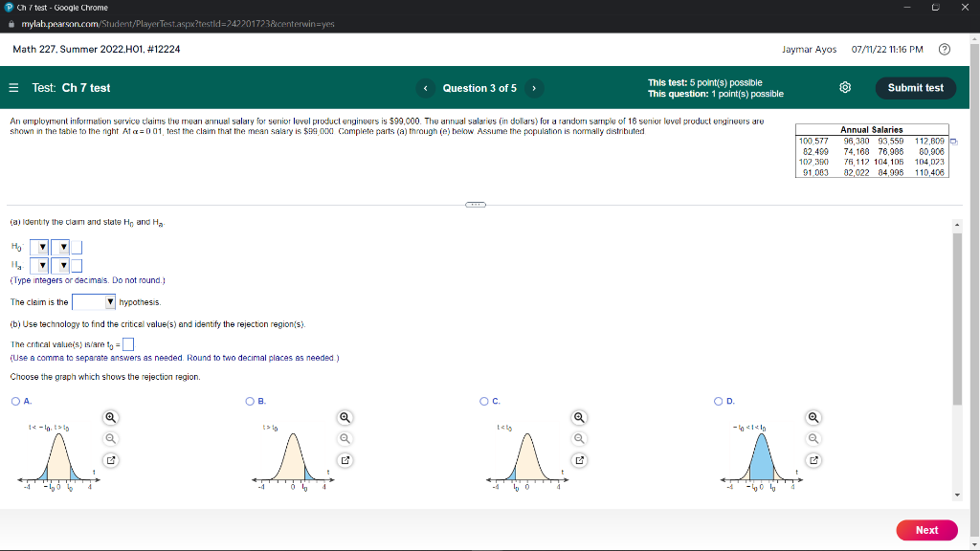980x551 pixels.
Task: Click the question pane scroll up arrow
Action: point(957,224)
